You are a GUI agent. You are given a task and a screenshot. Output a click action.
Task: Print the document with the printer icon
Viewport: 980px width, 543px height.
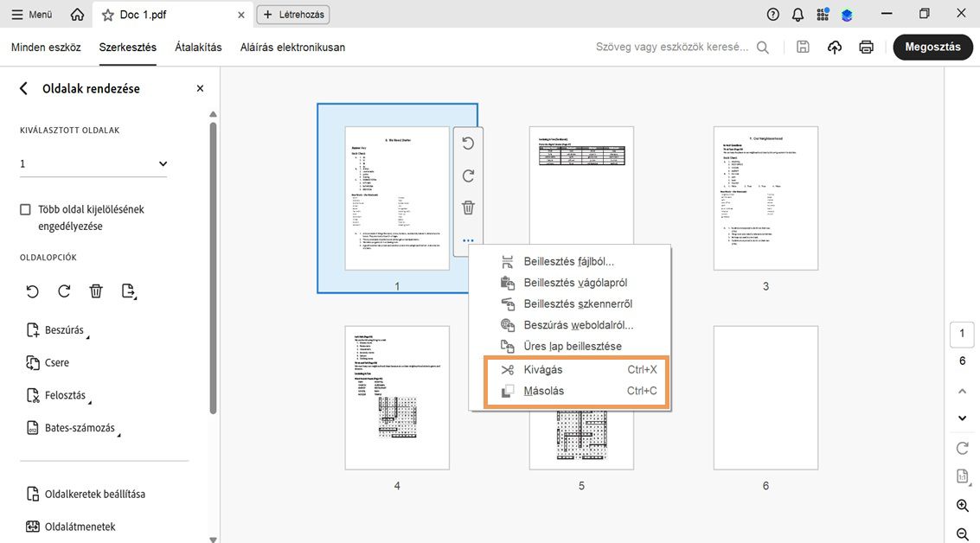pos(866,47)
